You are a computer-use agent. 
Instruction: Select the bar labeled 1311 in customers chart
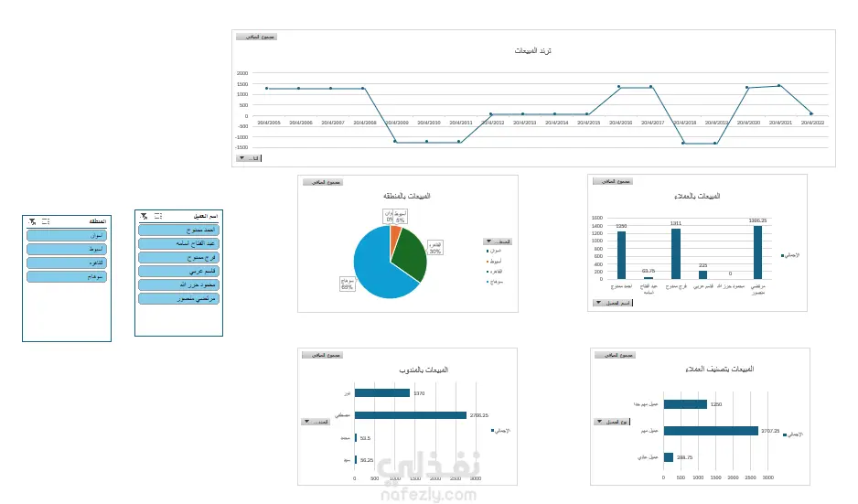coord(676,254)
